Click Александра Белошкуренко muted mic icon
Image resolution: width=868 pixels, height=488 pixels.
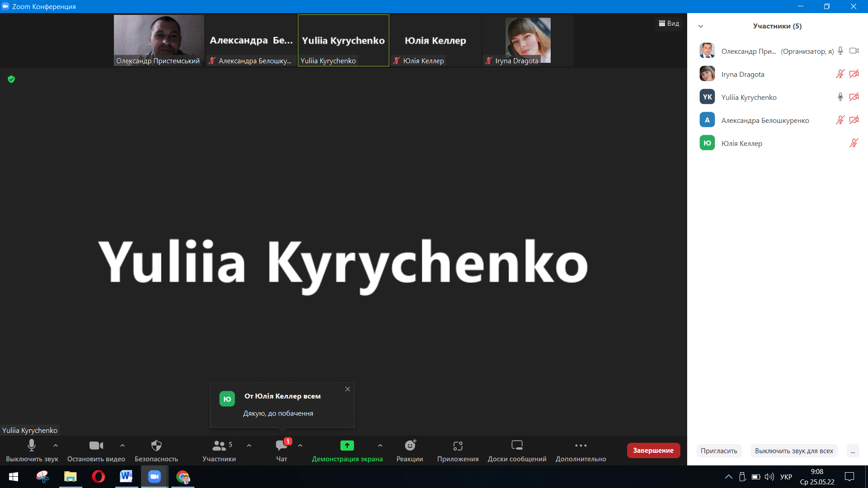840,120
